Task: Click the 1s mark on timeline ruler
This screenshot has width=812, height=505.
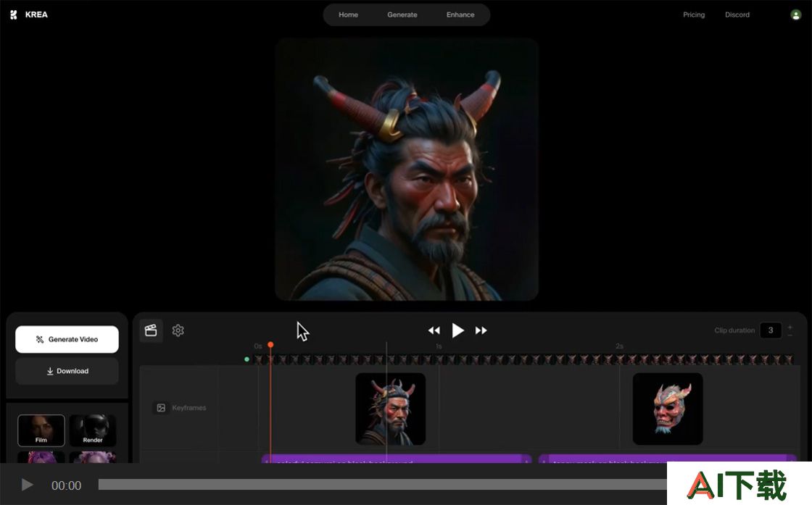Action: pyautogui.click(x=439, y=346)
